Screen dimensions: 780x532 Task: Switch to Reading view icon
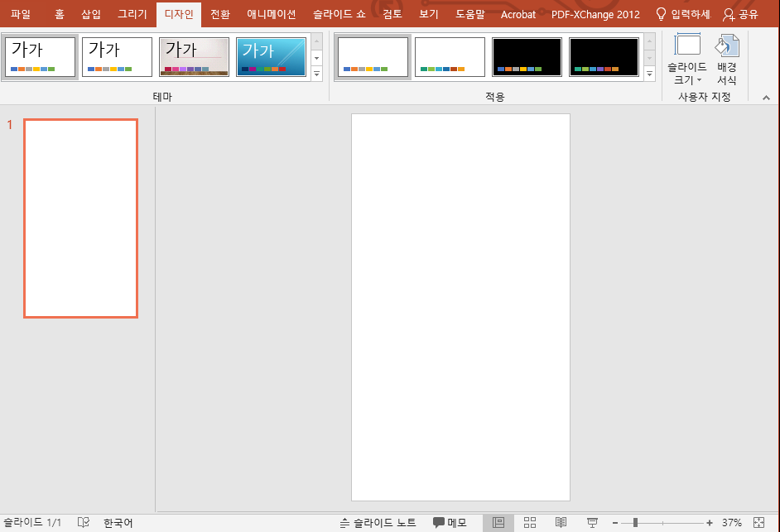pyautogui.click(x=561, y=523)
